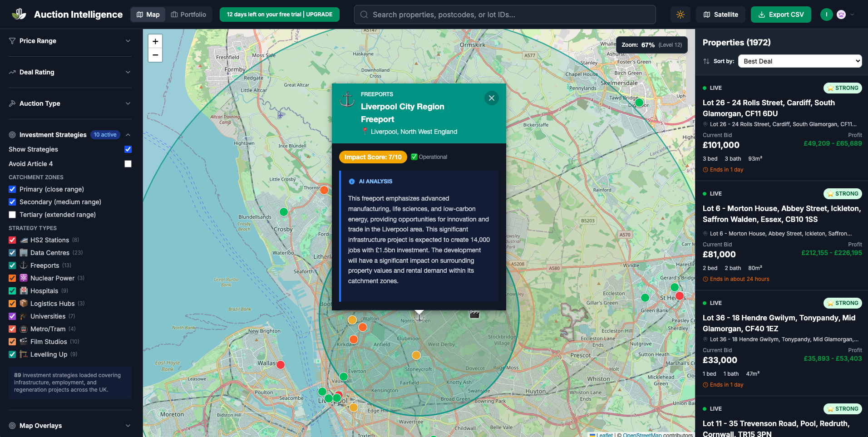The image size is (868, 437).
Task: Select the HS2 Stations train icon
Action: tap(23, 240)
